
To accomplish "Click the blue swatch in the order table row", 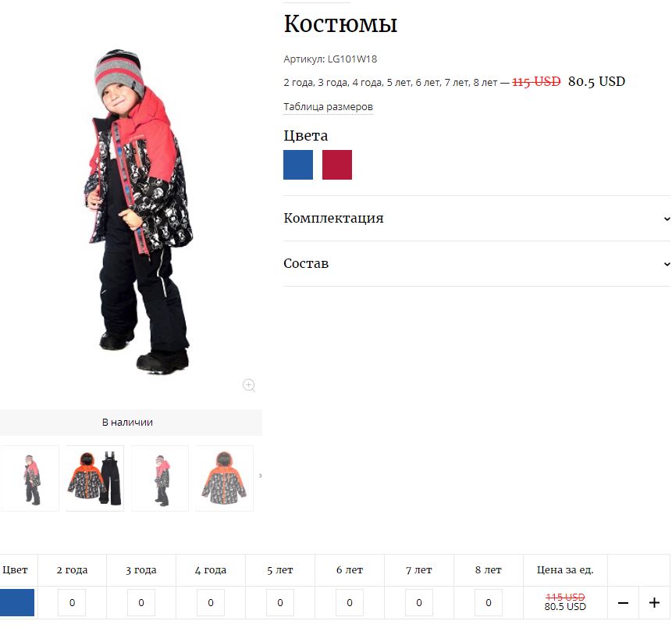I will point(17,603).
